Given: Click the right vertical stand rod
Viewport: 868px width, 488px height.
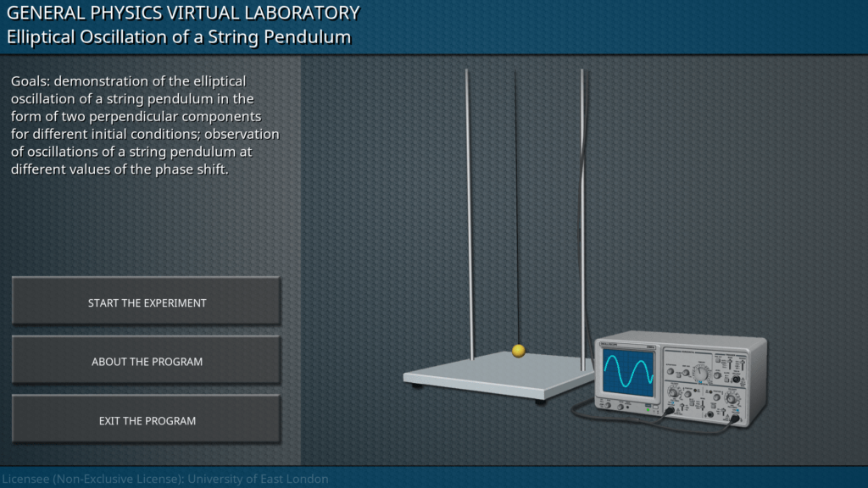Looking at the screenshot, I should click(x=582, y=212).
